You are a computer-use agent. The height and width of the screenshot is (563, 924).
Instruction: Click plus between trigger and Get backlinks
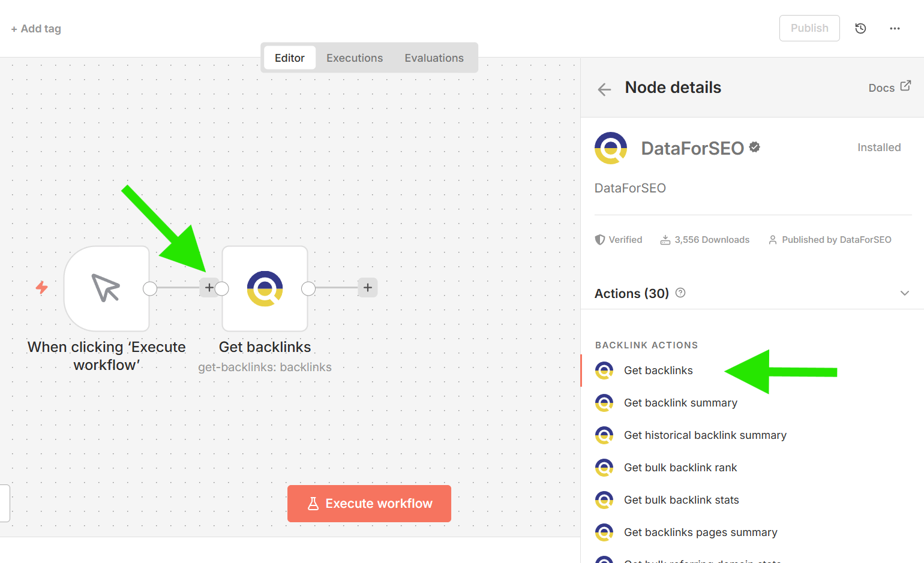(x=208, y=288)
